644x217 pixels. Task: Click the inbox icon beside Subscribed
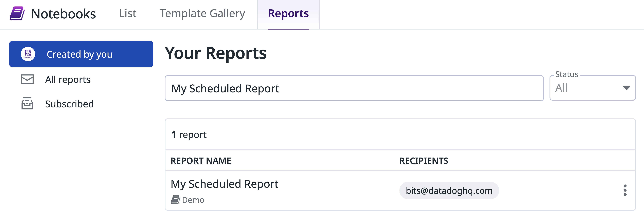click(27, 104)
